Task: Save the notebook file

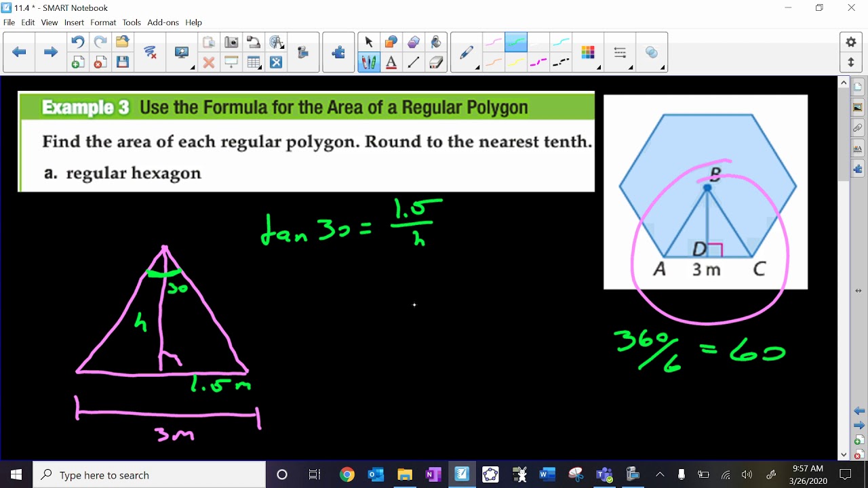Action: 122,62
